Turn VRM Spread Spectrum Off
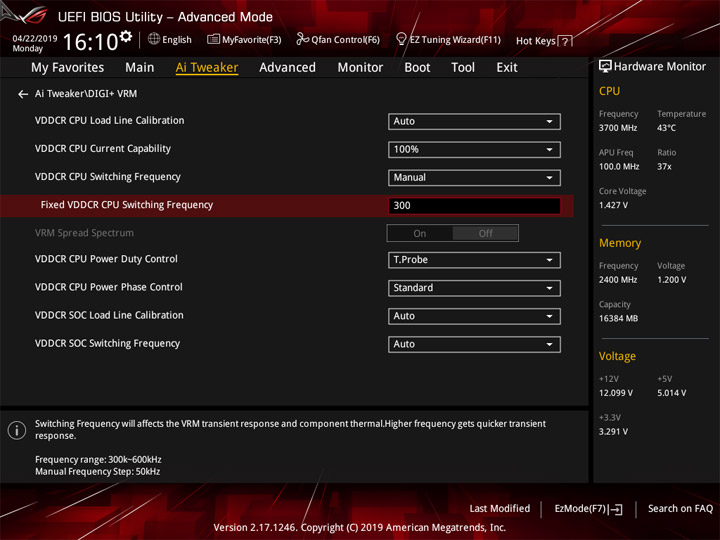This screenshot has height=540, width=720. coord(485,233)
